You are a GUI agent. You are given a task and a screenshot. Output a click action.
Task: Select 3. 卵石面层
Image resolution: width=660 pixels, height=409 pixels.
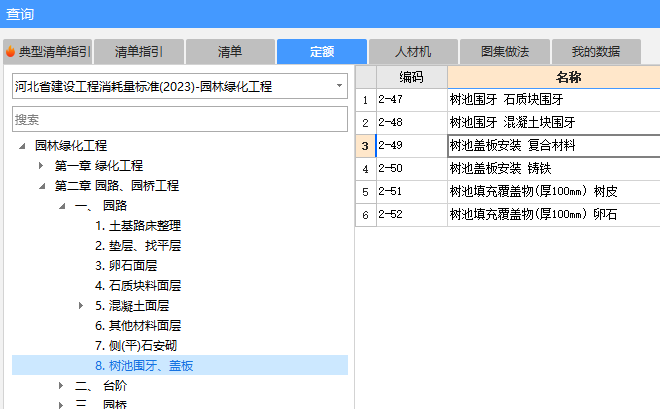coord(126,266)
